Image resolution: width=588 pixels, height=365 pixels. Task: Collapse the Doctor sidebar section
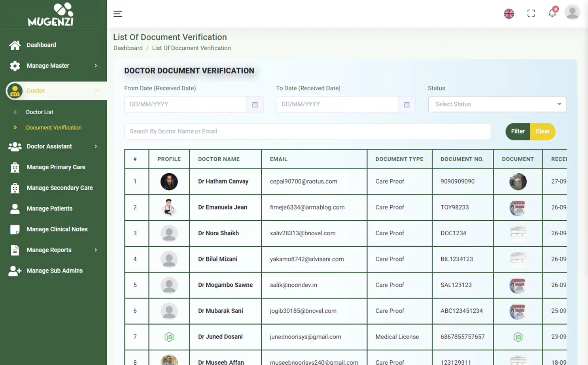pos(95,91)
